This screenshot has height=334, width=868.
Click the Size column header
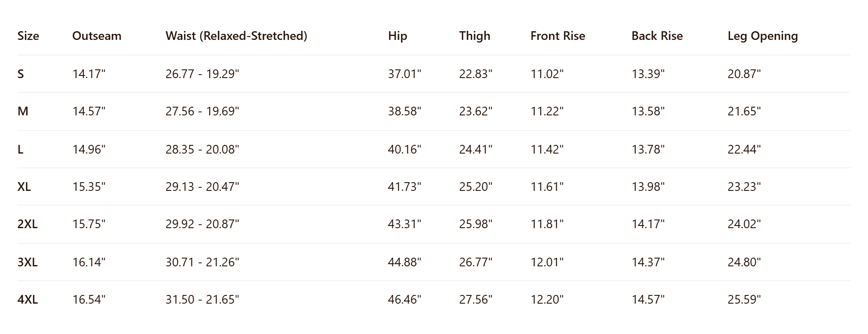(28, 36)
